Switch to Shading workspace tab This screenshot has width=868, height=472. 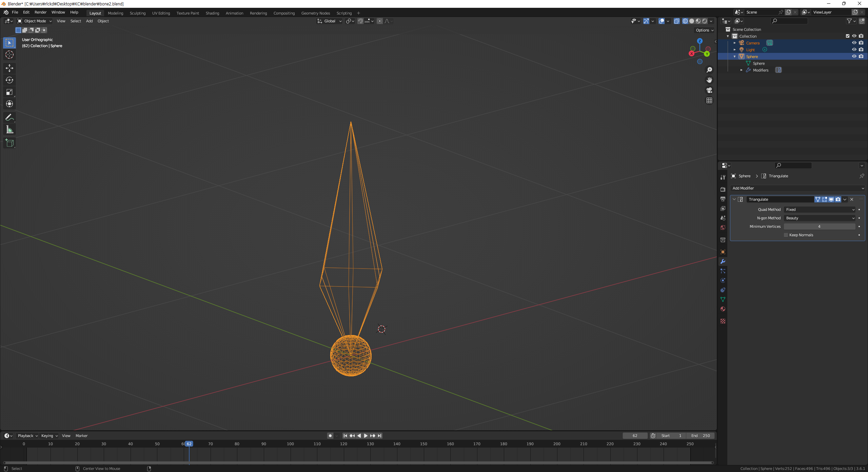click(212, 13)
